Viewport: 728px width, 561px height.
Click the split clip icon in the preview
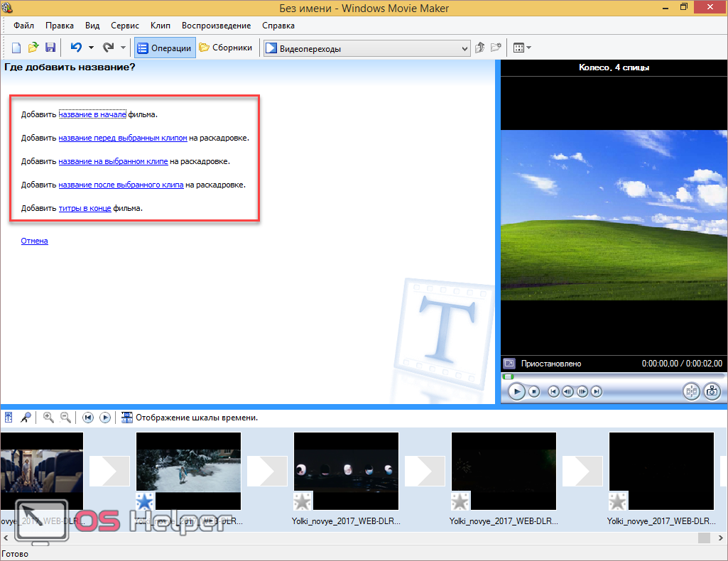point(691,391)
